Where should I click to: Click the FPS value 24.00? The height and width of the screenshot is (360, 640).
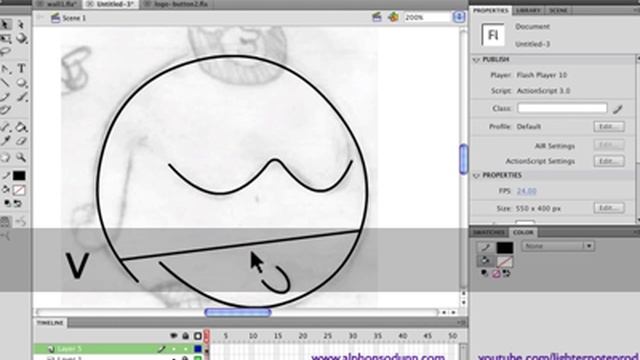(x=526, y=191)
